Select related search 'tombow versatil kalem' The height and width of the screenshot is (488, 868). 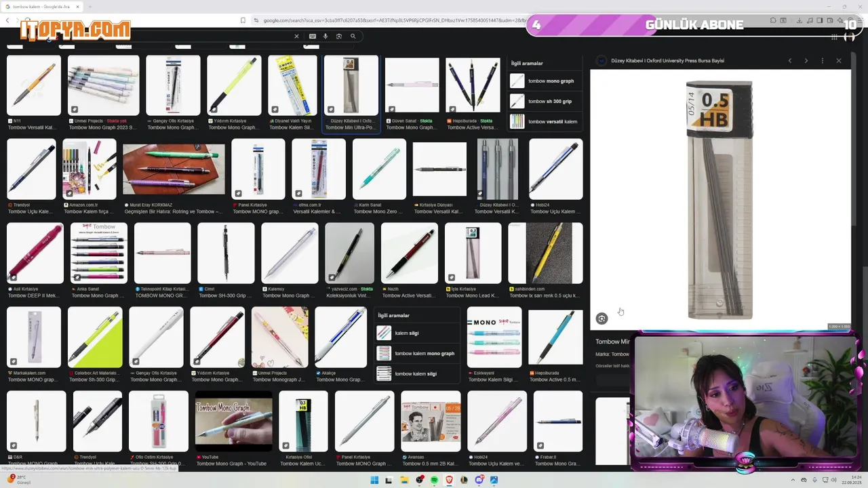coord(546,121)
